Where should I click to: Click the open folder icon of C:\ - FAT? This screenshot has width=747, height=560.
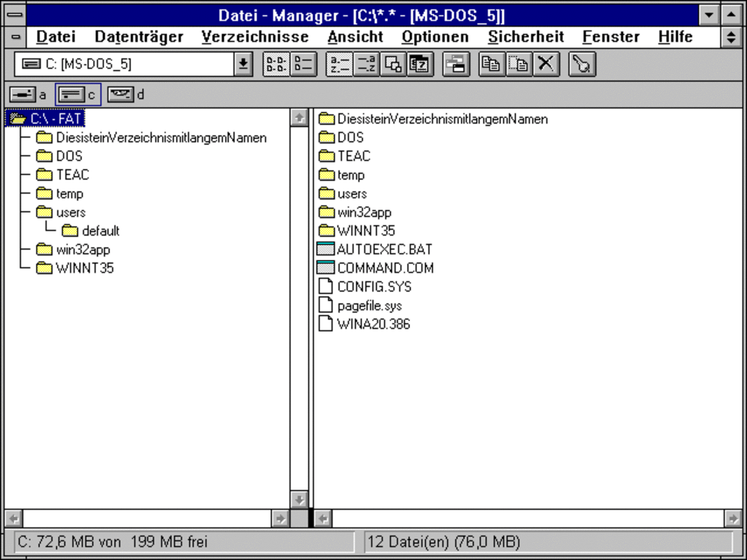tap(18, 119)
